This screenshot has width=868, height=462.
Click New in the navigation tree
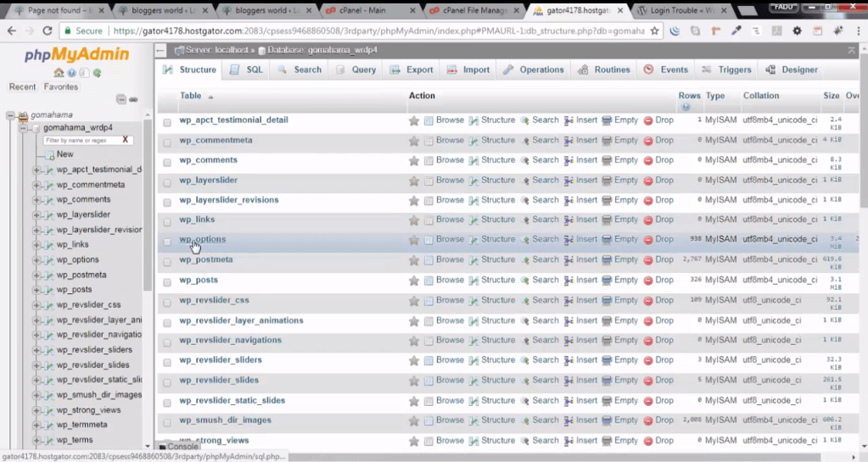coord(64,154)
